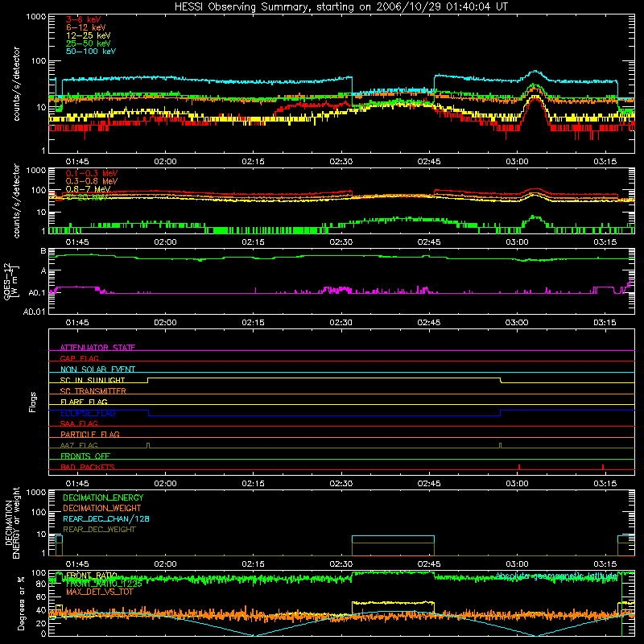Click the DECIMATION_ENERGY legend label
This screenshot has height=644, width=644.
coord(103,497)
